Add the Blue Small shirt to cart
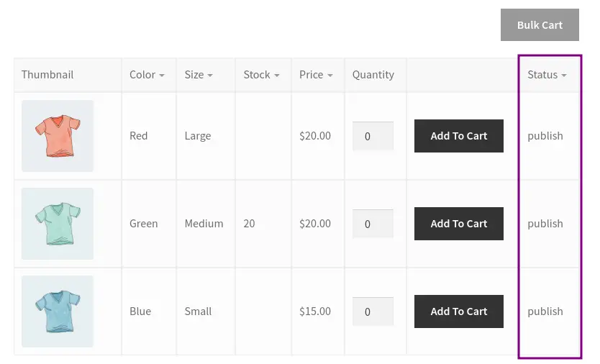 click(x=458, y=311)
